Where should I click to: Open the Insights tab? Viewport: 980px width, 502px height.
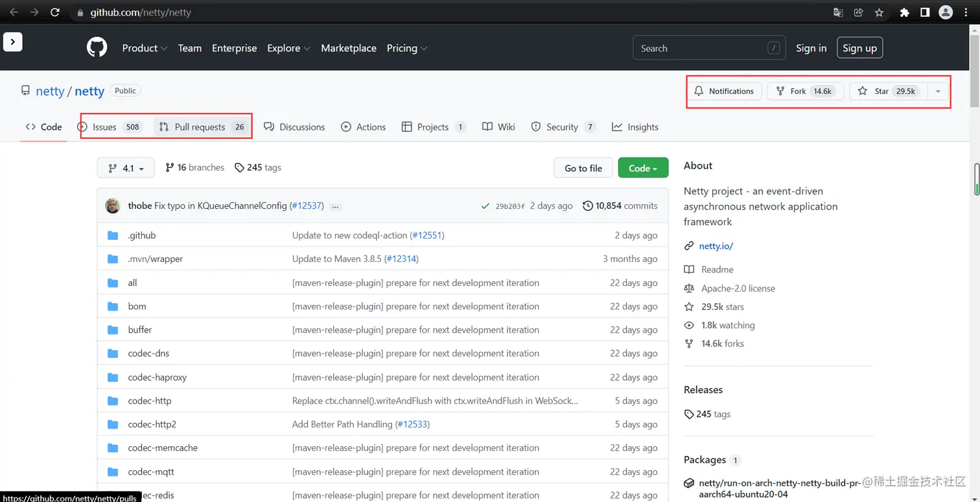pyautogui.click(x=635, y=127)
